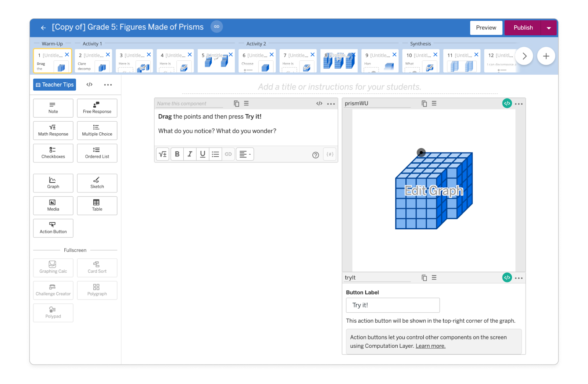The image size is (588, 384).
Task: Add a Sketch component
Action: (x=97, y=183)
